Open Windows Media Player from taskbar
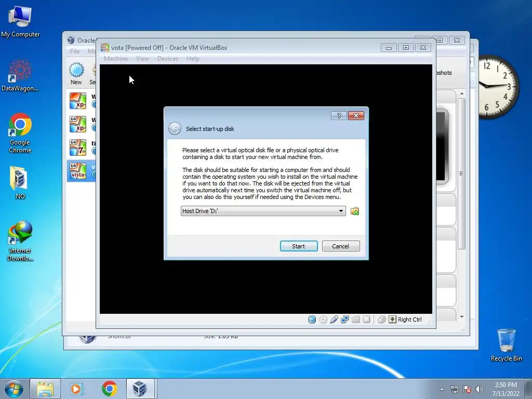 (x=76, y=389)
